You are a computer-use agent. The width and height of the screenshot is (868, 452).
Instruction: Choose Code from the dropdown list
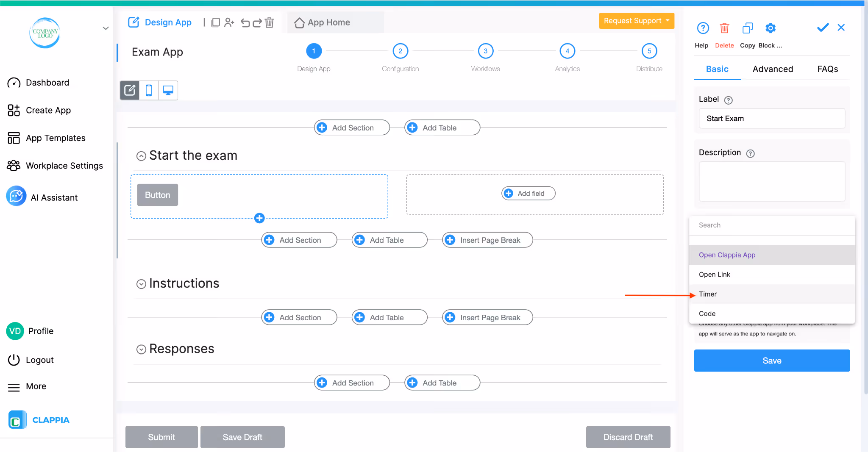[x=772, y=313]
